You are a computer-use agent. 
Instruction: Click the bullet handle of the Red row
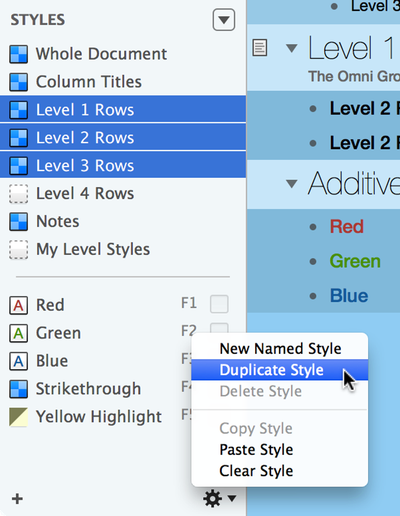[x=313, y=227]
